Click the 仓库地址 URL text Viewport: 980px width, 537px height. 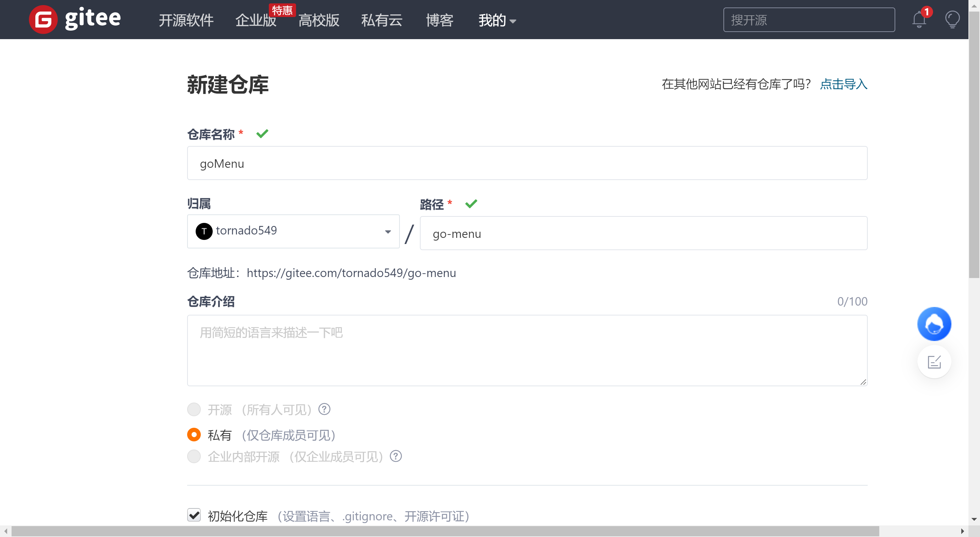[x=351, y=273]
